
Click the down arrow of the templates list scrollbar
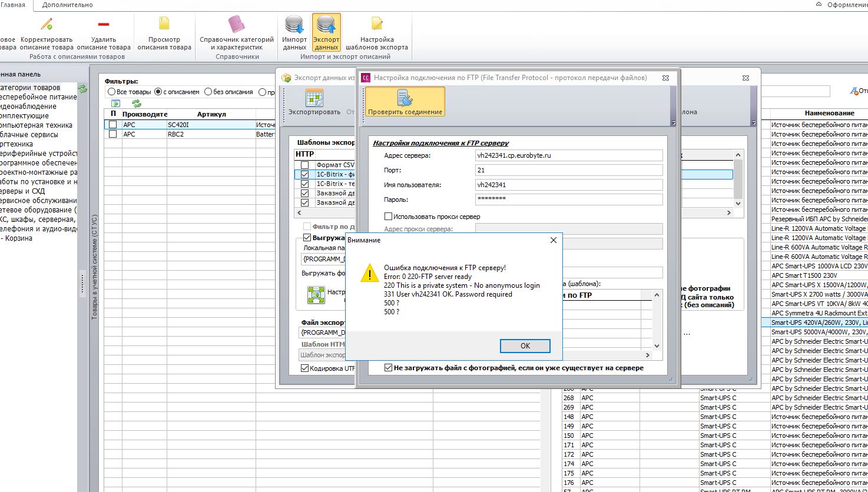(738, 203)
